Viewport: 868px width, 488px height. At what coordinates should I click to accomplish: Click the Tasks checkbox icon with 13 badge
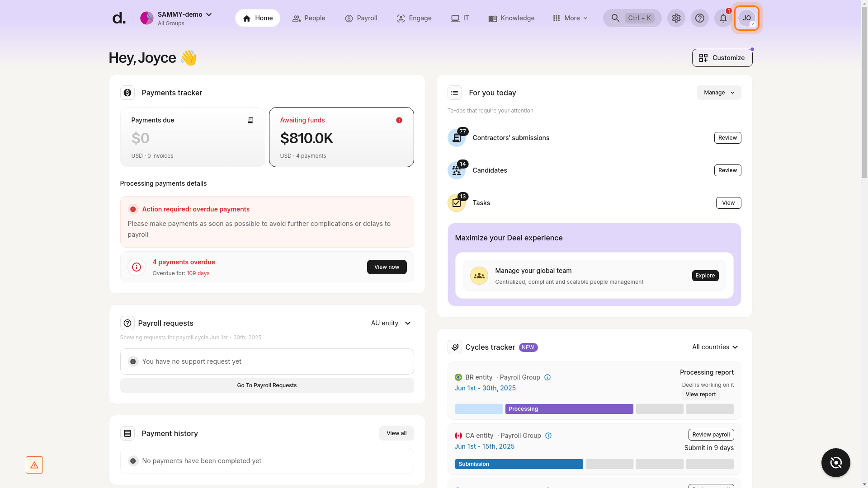(x=457, y=203)
